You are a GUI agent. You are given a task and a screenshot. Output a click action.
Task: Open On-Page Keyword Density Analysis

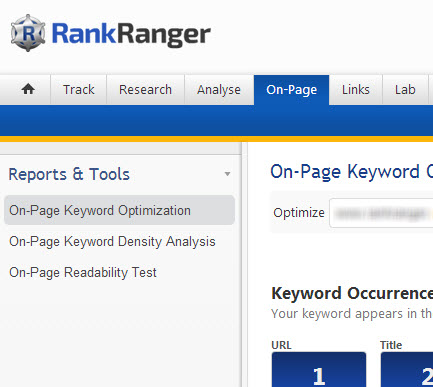coord(112,241)
